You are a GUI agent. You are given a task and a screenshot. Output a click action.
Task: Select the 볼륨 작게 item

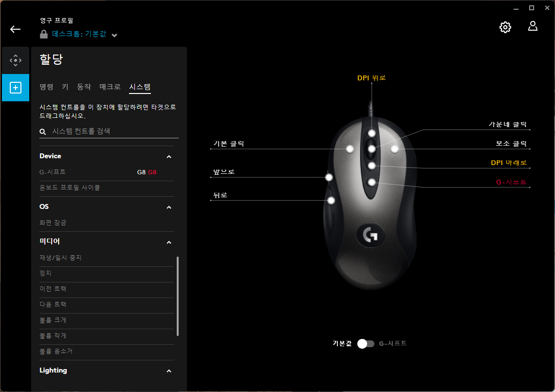tap(107, 336)
